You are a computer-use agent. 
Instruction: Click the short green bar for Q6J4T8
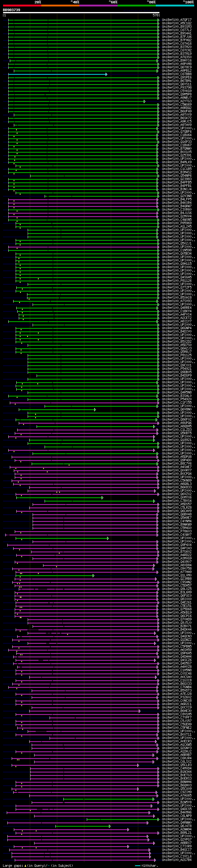83,826
